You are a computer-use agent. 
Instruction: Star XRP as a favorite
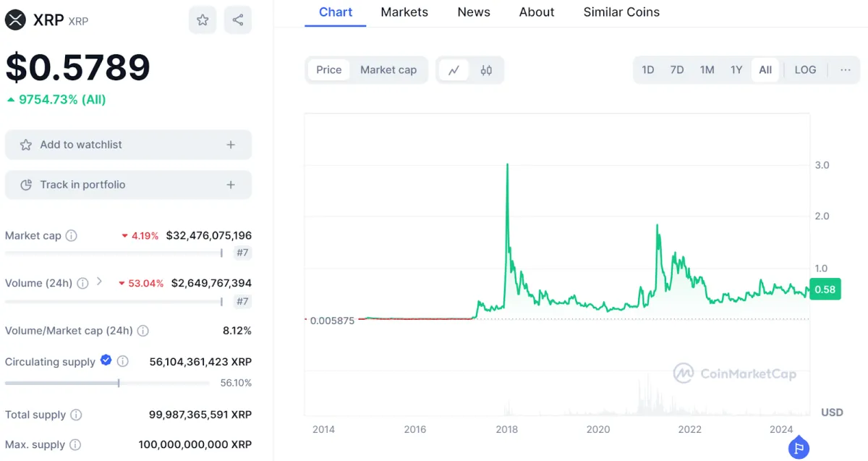coord(203,20)
